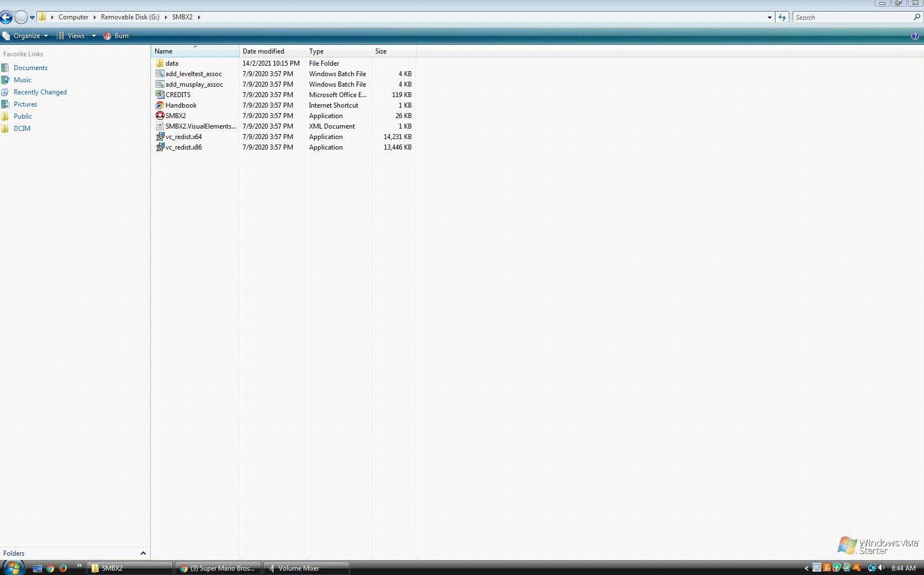924x575 pixels.
Task: Expand the Folders pane
Action: tap(143, 553)
